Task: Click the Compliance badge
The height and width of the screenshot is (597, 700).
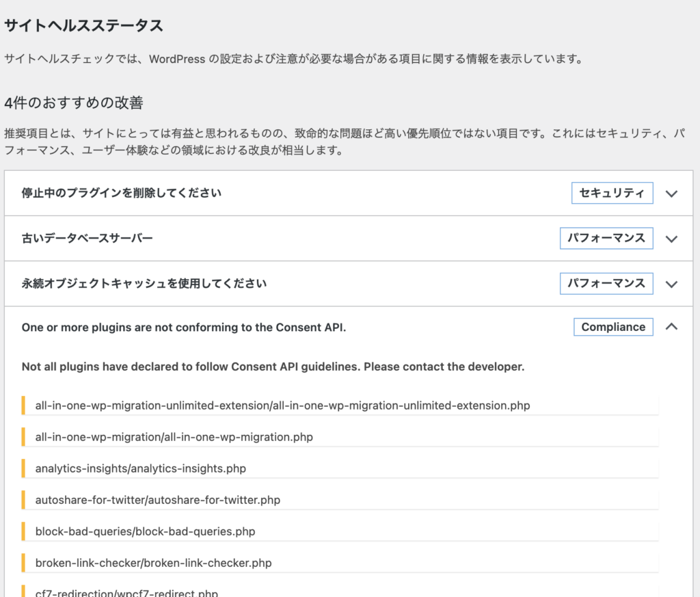Action: (x=613, y=326)
